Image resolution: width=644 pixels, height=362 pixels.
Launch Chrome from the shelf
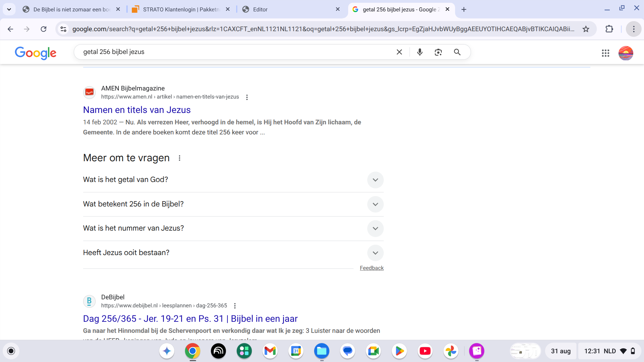(193, 351)
